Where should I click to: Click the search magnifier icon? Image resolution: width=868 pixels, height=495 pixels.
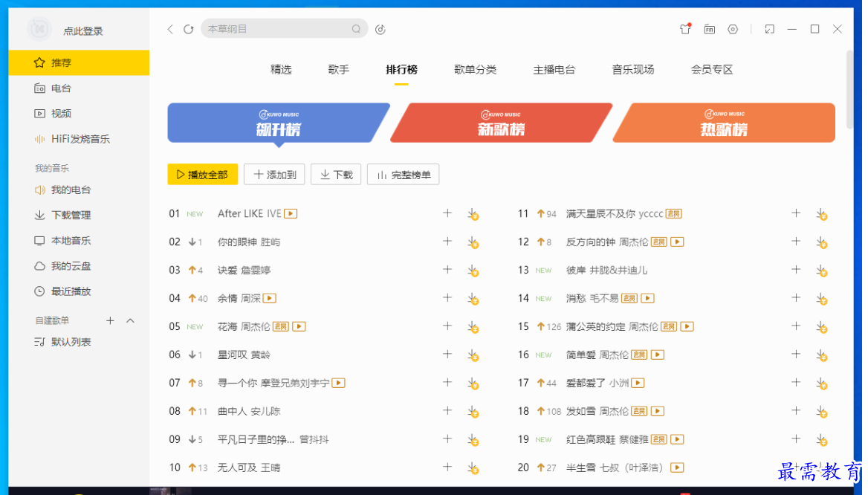pyautogui.click(x=356, y=29)
